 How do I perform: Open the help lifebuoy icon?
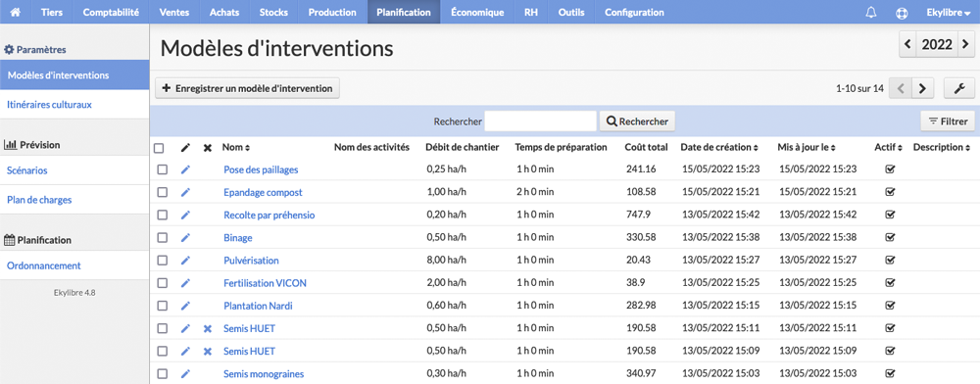pos(902,12)
